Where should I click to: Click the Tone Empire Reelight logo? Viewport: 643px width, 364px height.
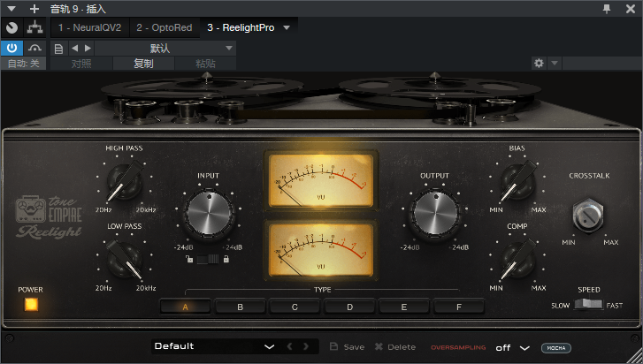49,217
